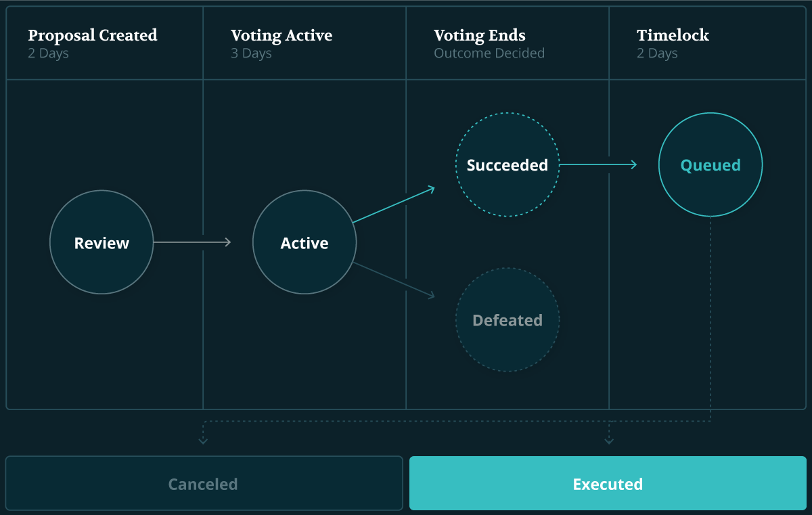Viewport: 812px width, 515px height.
Task: Click arrow from Active to Succeeded
Action: [394, 204]
